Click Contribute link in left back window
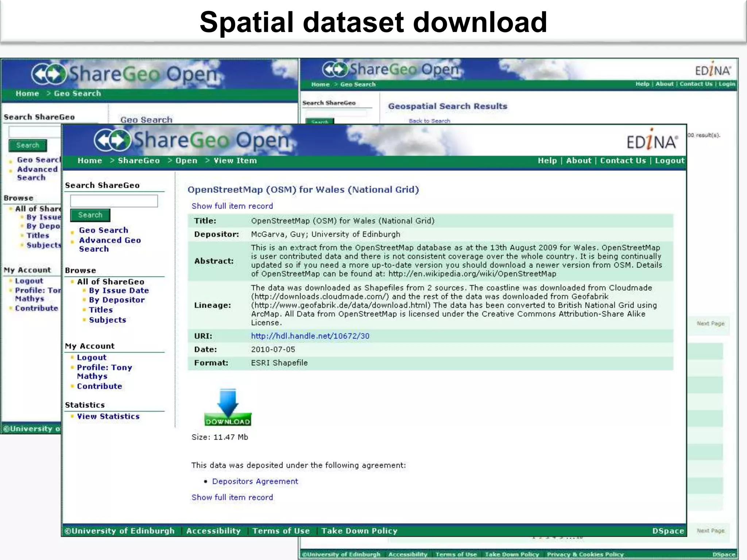 click(x=36, y=308)
